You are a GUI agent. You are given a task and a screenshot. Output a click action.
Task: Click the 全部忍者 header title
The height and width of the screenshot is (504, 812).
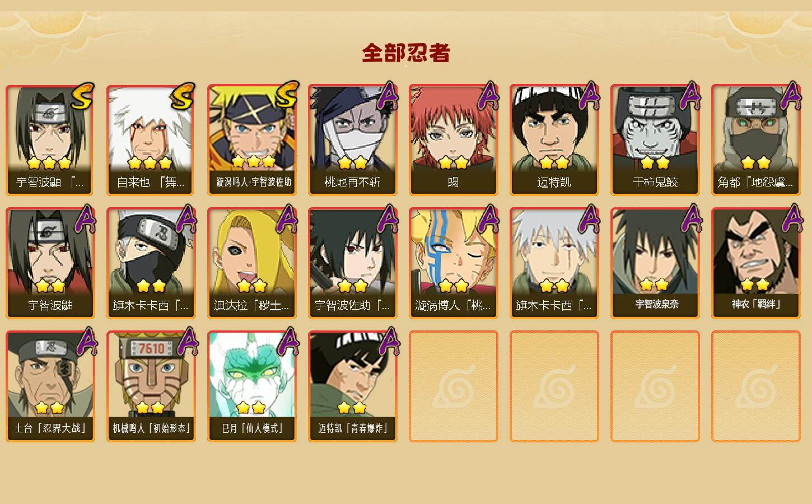tap(406, 53)
